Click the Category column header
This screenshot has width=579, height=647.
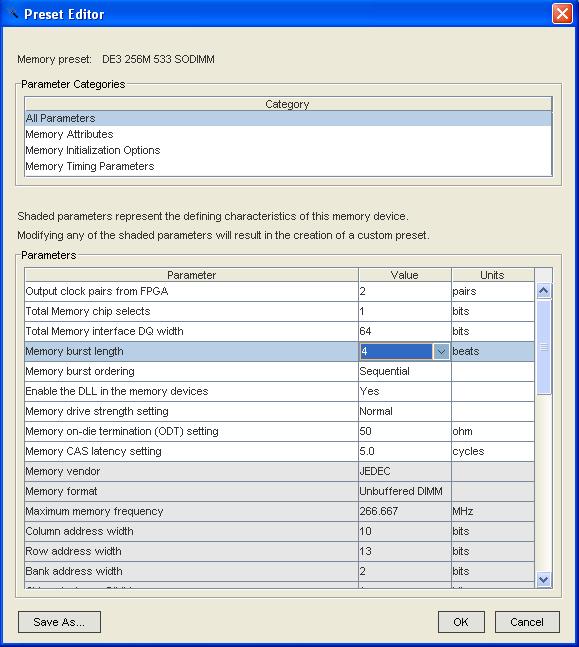[x=288, y=104]
